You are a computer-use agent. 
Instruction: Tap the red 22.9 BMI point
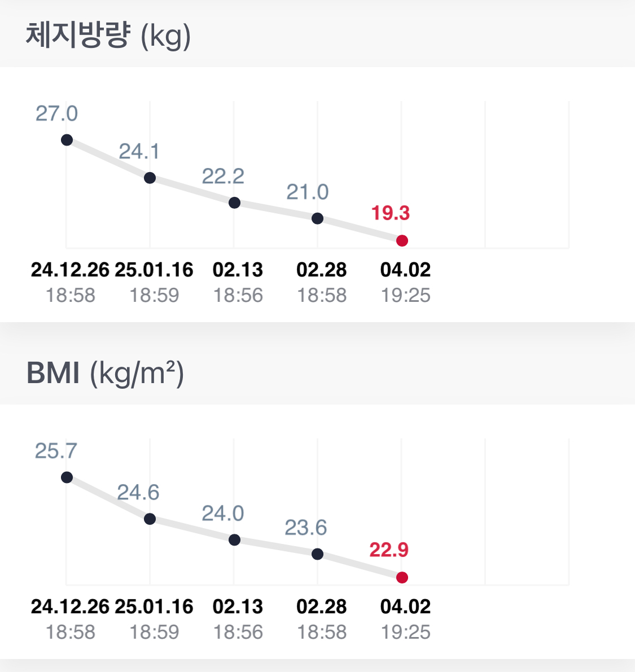click(402, 577)
